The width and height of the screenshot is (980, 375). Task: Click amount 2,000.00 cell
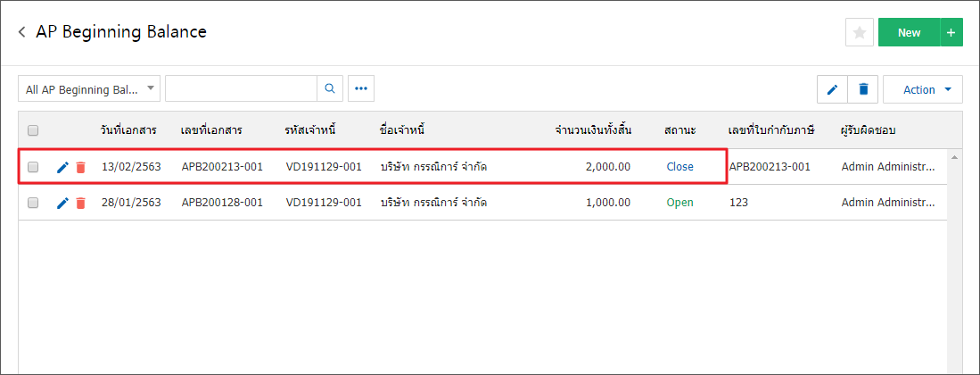tap(608, 167)
